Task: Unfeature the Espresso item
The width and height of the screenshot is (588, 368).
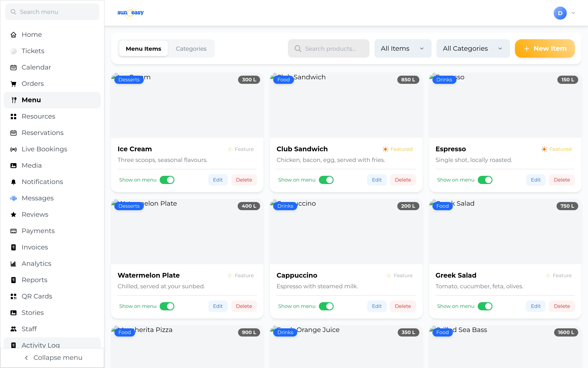Action: point(556,149)
